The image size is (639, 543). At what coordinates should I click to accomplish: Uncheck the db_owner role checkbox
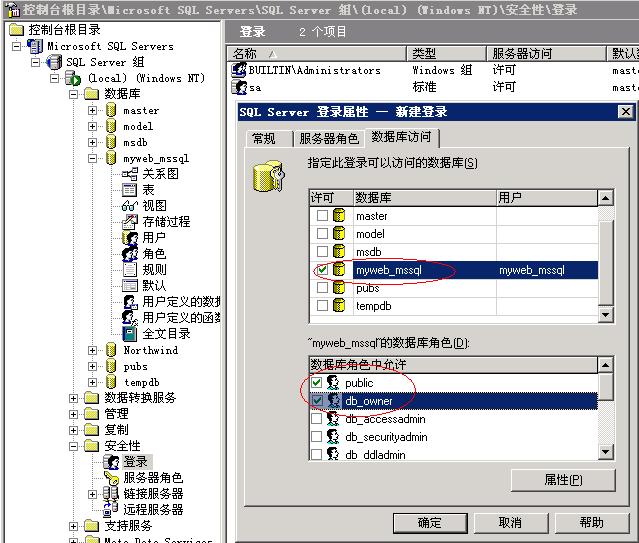tap(317, 401)
